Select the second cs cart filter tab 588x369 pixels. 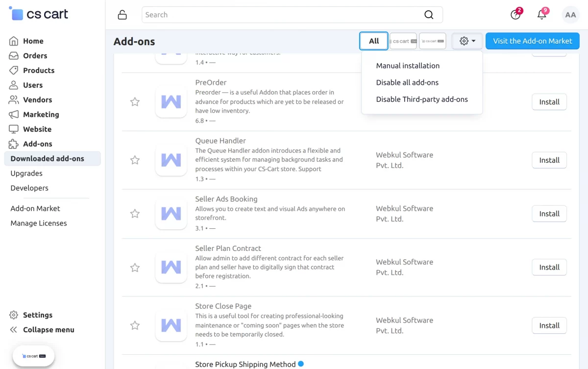(x=433, y=41)
